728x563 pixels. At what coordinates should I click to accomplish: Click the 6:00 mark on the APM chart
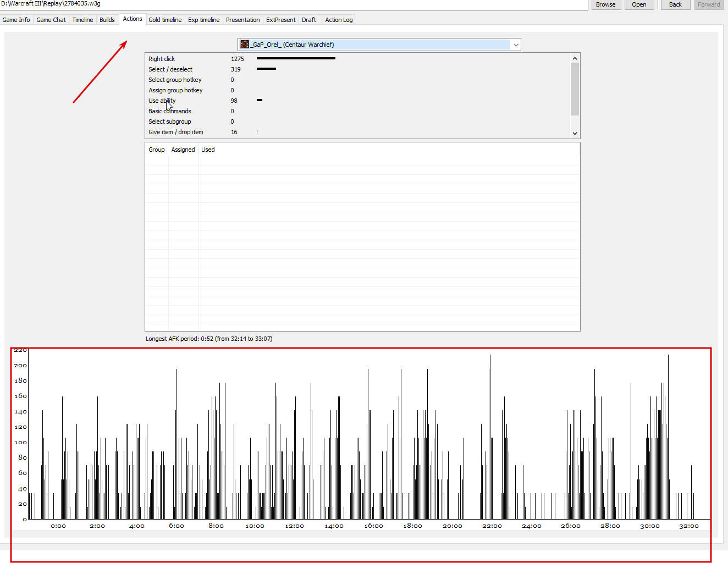tap(177, 526)
